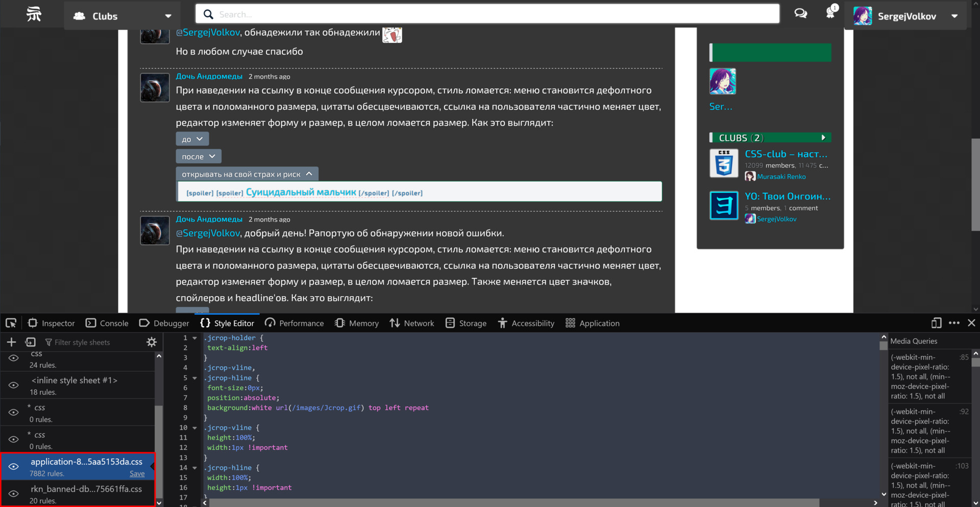Click the green bar in sidebar
The image size is (980, 507).
point(770,53)
